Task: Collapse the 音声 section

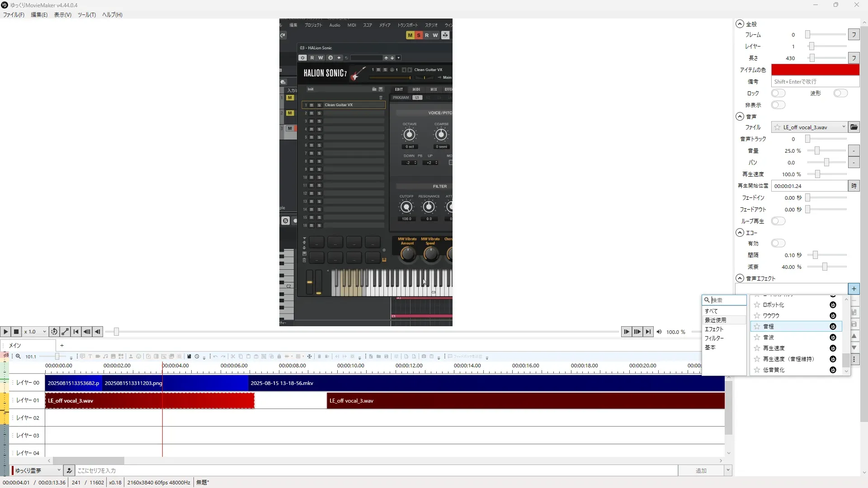Action: click(740, 116)
